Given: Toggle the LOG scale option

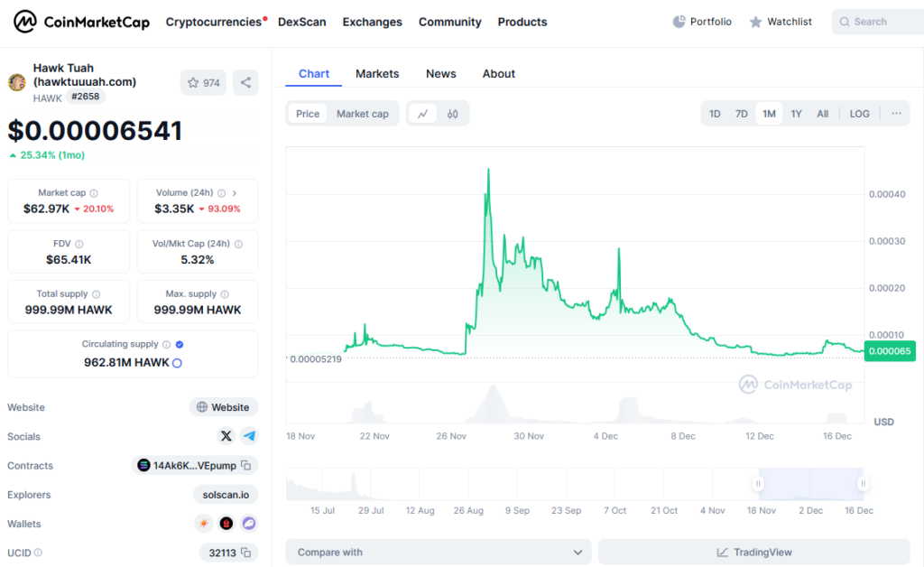Looking at the screenshot, I should pyautogui.click(x=859, y=114).
